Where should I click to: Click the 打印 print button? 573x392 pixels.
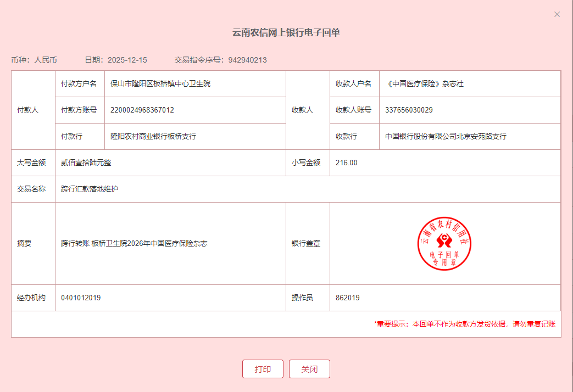[x=263, y=369]
